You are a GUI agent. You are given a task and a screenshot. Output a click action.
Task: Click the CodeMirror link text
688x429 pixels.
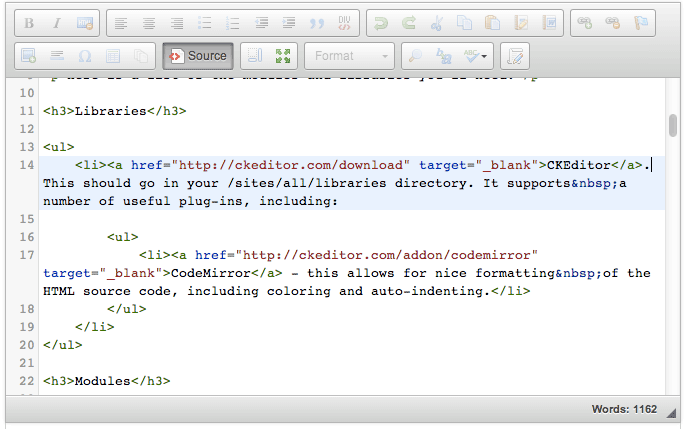(211, 273)
